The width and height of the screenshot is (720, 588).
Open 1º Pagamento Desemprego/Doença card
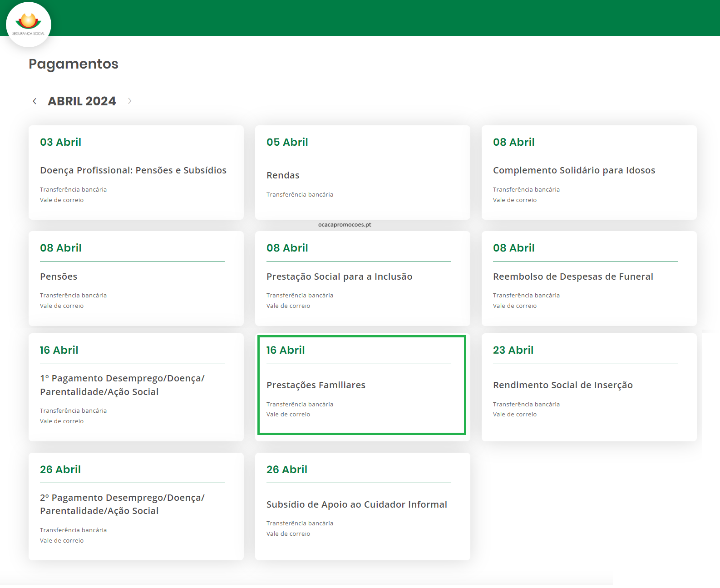tap(136, 387)
